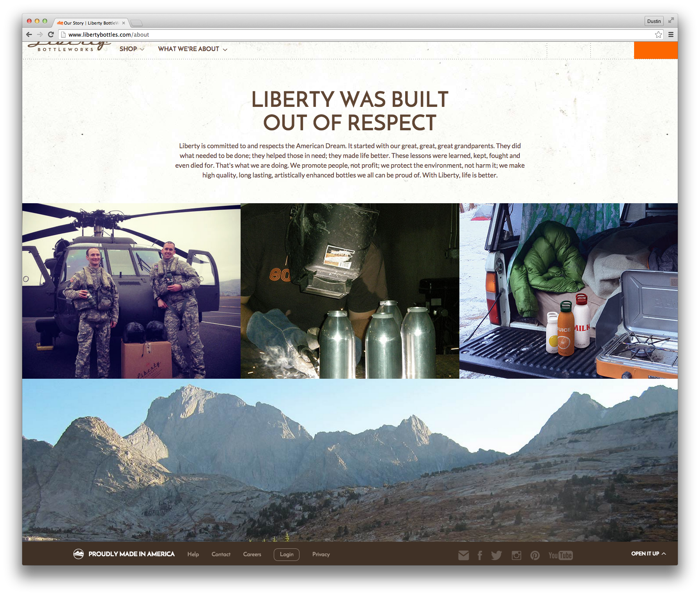This screenshot has height=596, width=700.
Task: Go forward in browser history
Action: click(40, 34)
